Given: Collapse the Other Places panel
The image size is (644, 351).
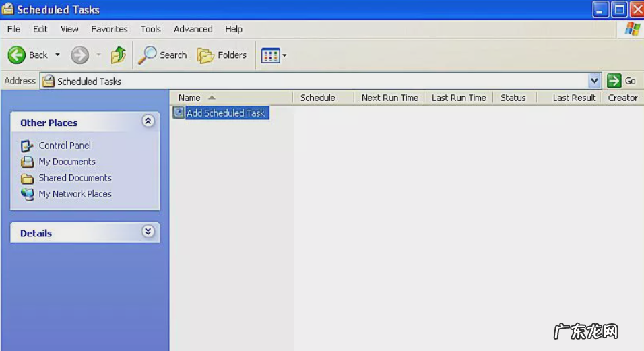Looking at the screenshot, I should (148, 121).
